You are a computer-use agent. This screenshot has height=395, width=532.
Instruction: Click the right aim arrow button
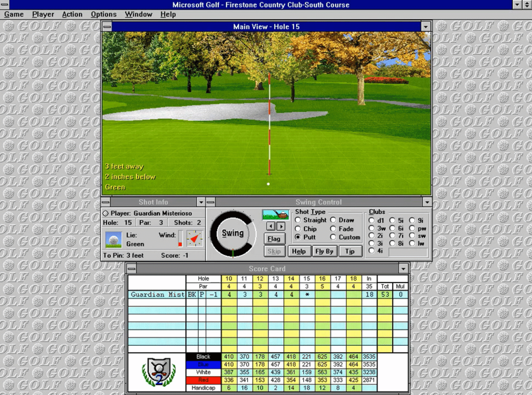[281, 226]
